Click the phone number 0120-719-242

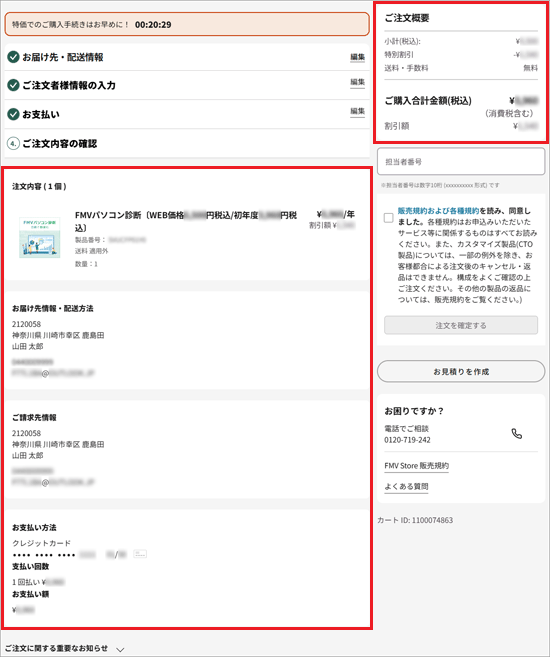tap(407, 440)
